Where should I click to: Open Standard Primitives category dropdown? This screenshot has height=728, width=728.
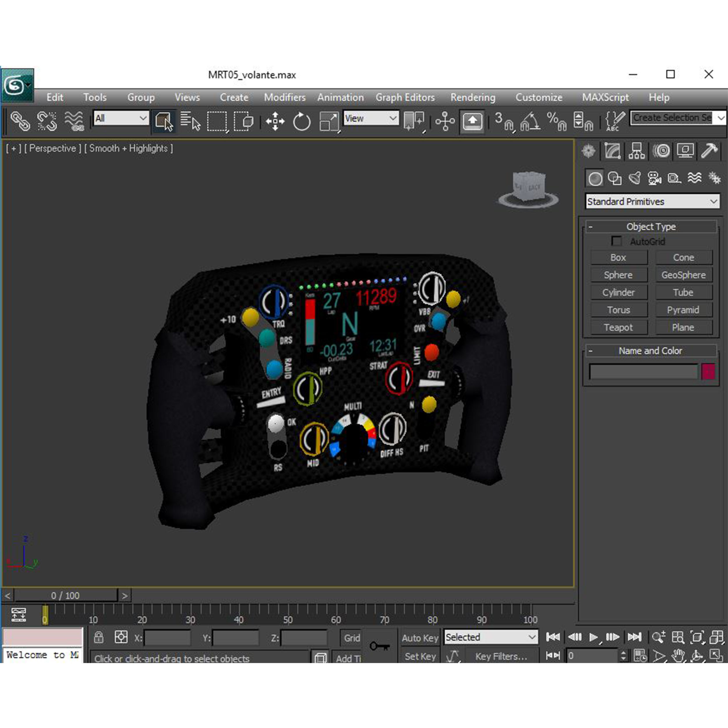(652, 202)
